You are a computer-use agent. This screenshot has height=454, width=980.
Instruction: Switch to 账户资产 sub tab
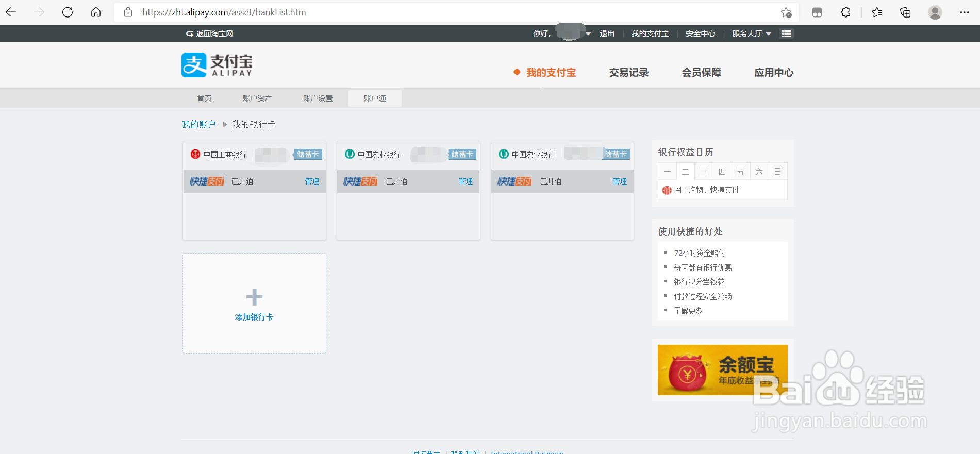click(x=257, y=98)
